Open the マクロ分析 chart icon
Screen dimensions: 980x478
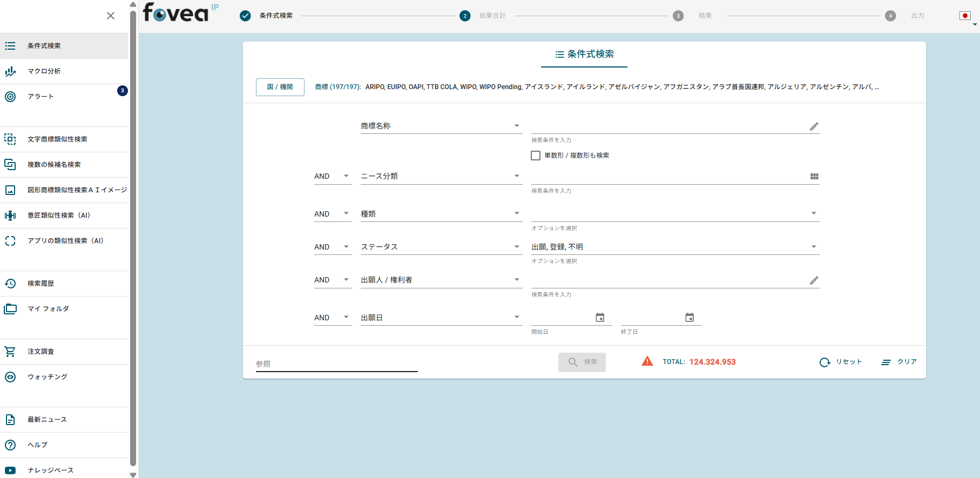10,71
